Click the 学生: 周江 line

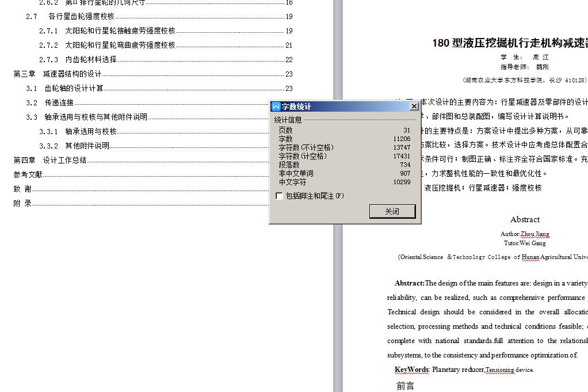click(x=525, y=57)
